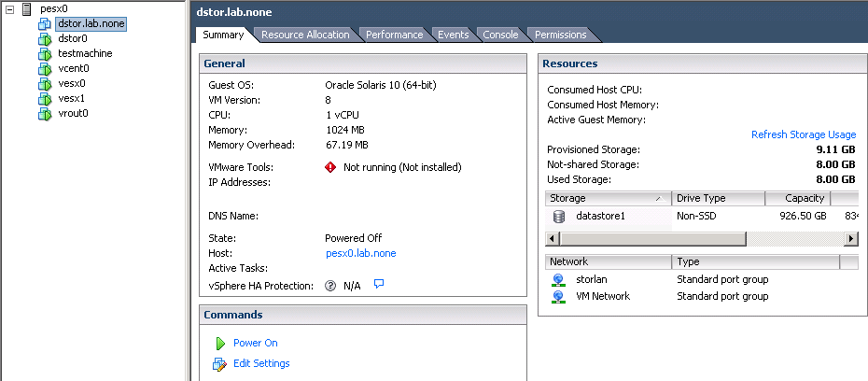
Task: Click the 926.50 GB capacity value
Action: [x=803, y=216]
